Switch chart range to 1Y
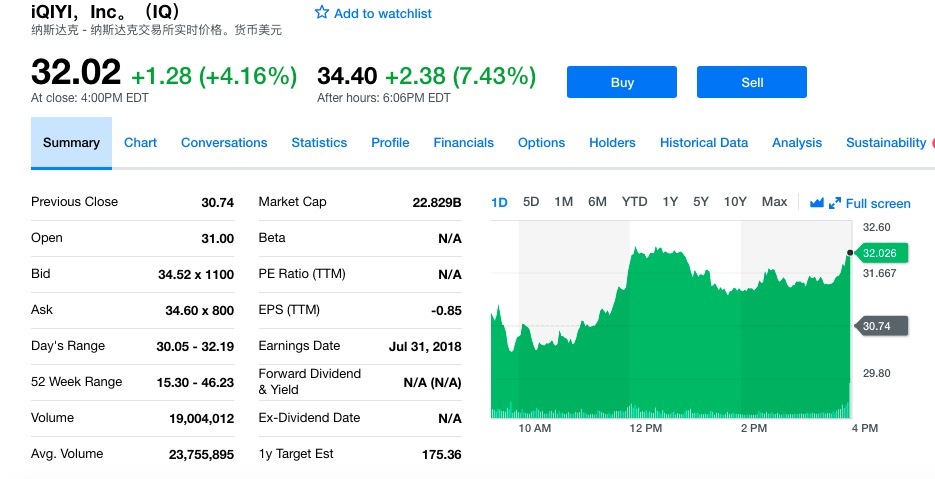 pyautogui.click(x=670, y=202)
